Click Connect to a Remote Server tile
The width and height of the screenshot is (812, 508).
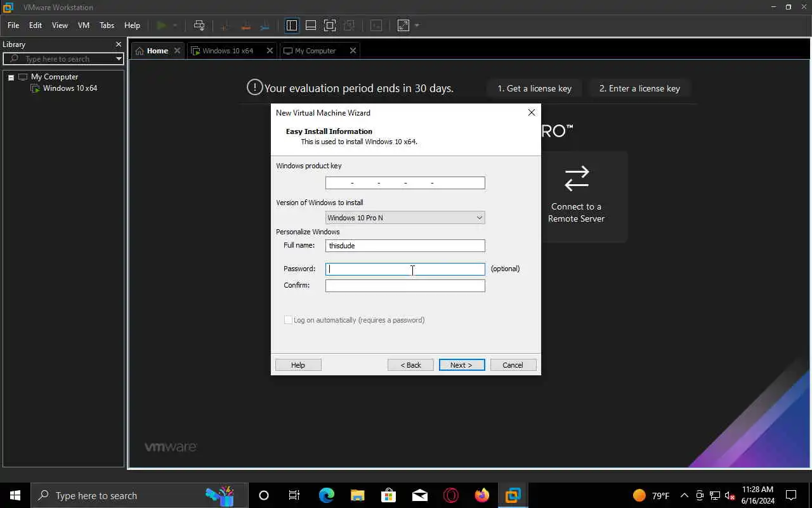[576, 196]
